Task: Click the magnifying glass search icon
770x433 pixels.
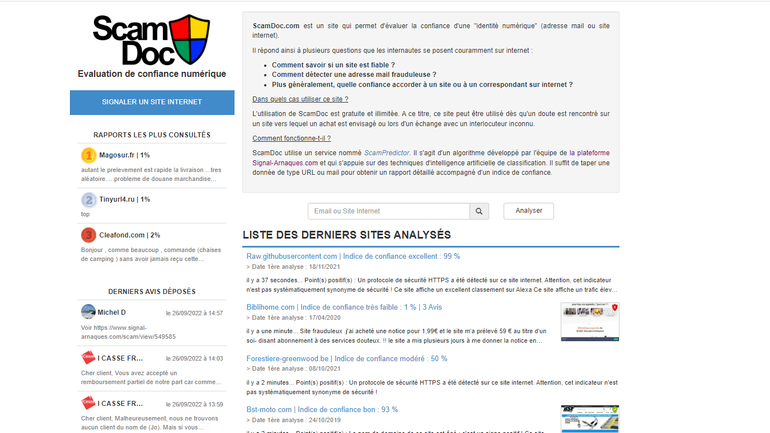Action: [479, 211]
